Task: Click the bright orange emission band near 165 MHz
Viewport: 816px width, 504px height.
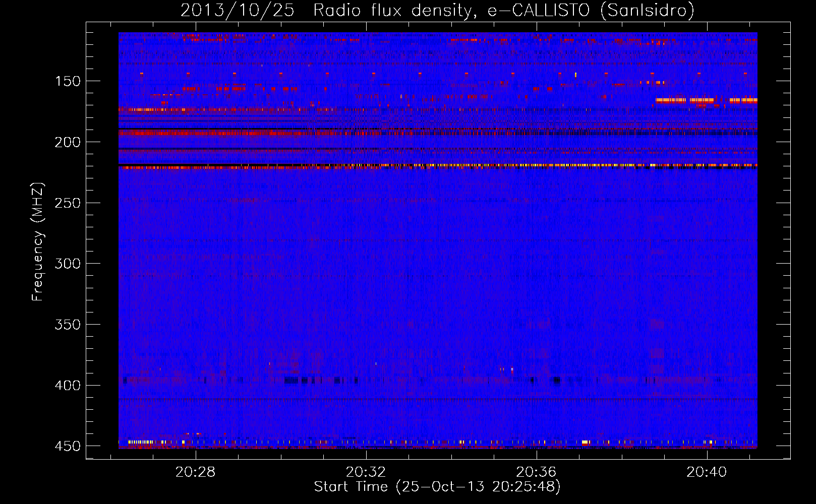Action: tap(706, 100)
